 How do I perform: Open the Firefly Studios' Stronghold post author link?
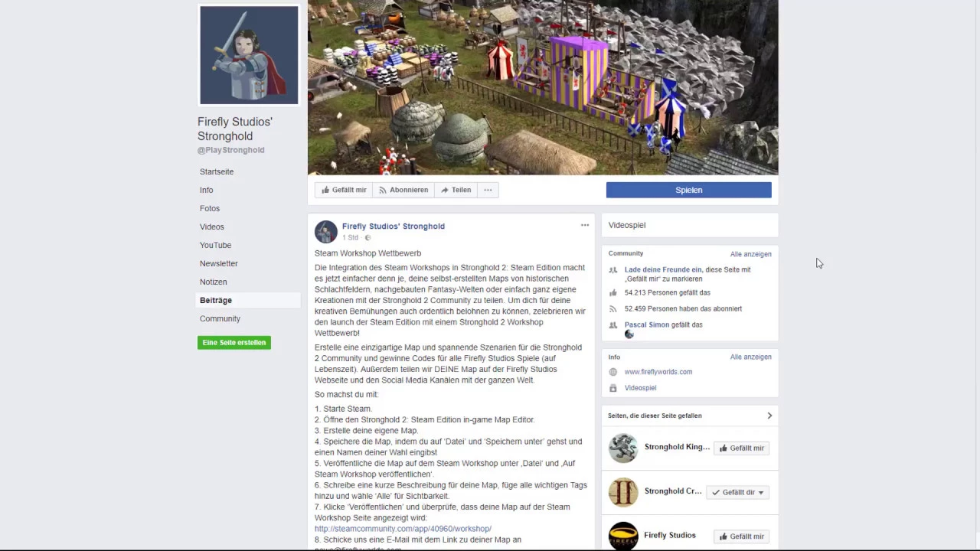pos(394,226)
